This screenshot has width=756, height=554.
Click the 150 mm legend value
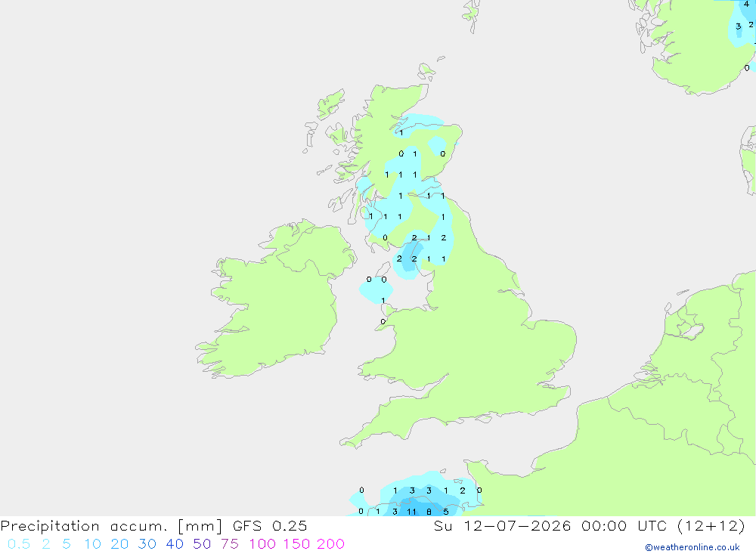click(296, 544)
